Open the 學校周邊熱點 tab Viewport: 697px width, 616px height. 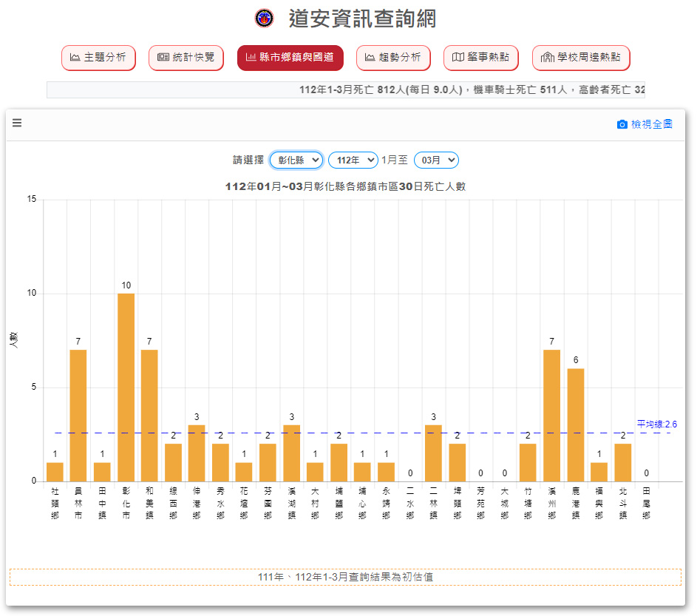(581, 58)
